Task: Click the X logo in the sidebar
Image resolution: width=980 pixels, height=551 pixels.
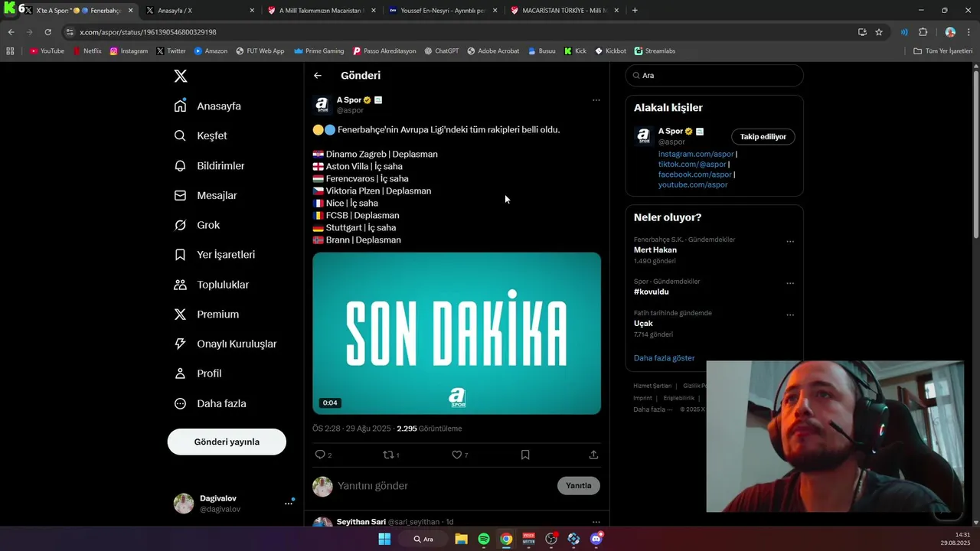Action: click(x=180, y=76)
